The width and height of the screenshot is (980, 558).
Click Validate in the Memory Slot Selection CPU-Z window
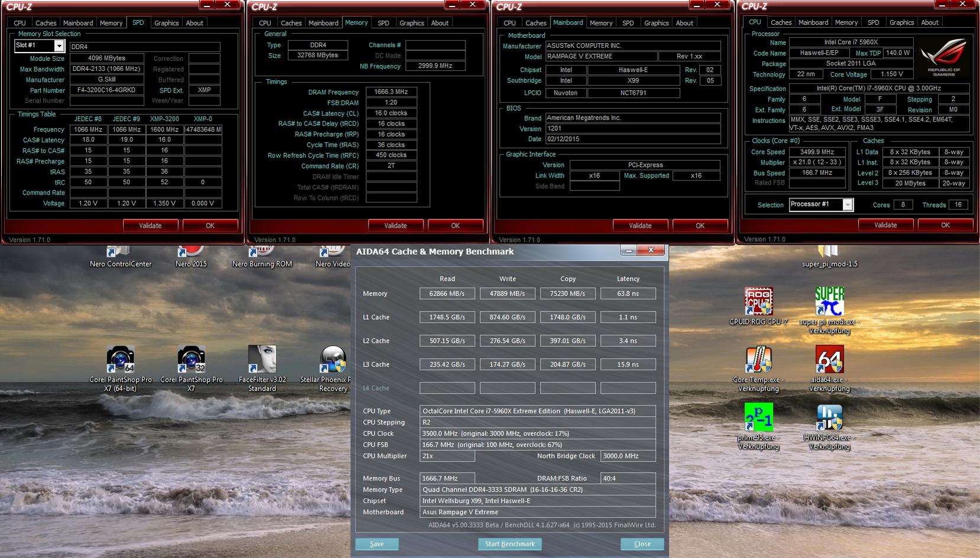tap(150, 225)
